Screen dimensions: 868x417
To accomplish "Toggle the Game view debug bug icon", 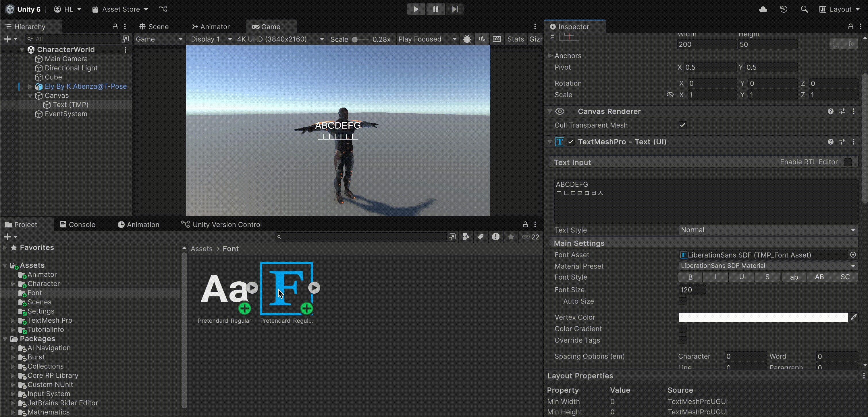I will coord(467,39).
